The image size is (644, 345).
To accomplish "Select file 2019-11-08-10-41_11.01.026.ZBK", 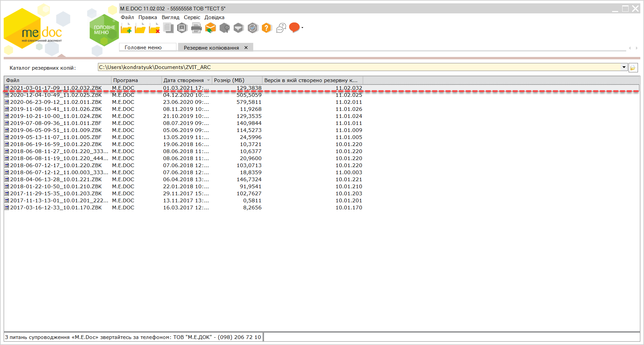I will pos(56,109).
